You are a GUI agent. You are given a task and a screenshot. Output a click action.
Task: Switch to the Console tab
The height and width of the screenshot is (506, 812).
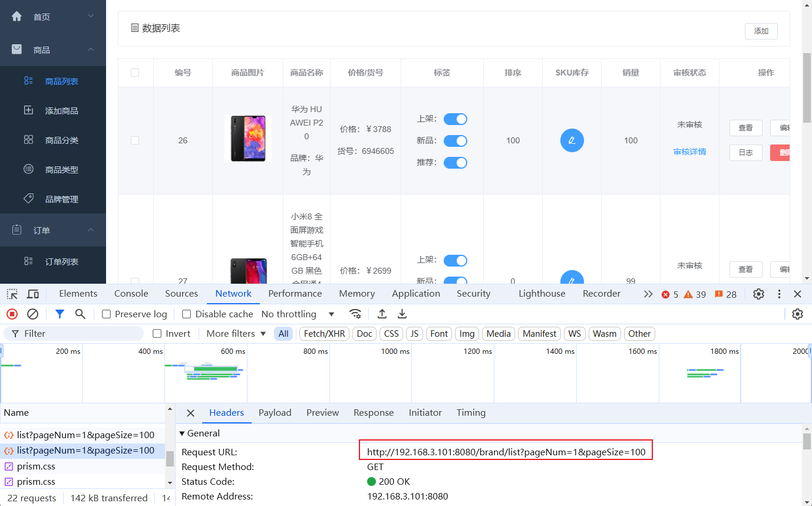[131, 294]
